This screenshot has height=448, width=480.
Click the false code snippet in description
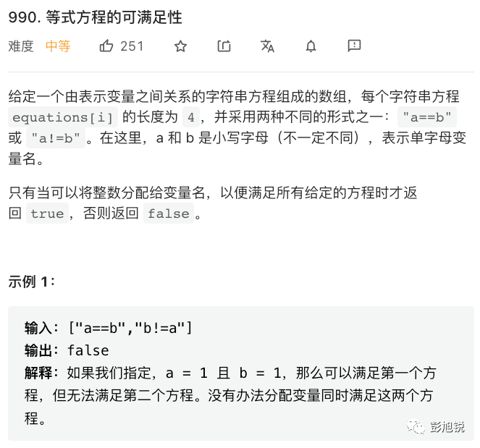coord(169,214)
